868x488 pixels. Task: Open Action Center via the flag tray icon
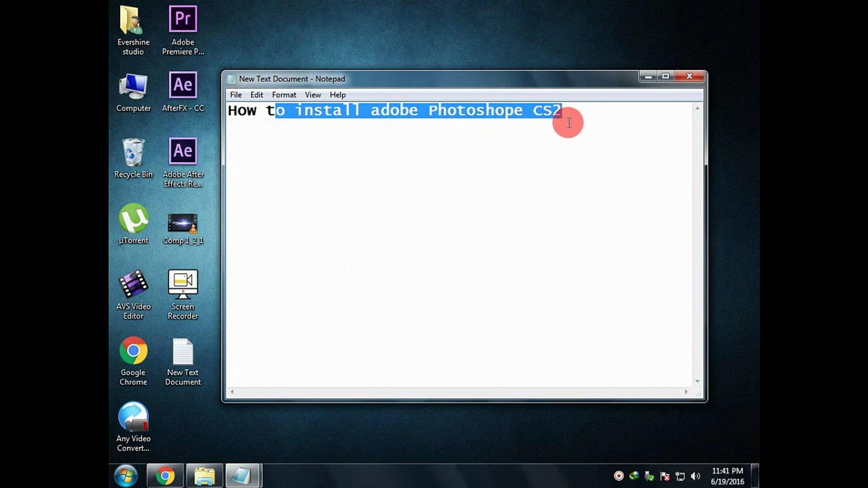pos(665,476)
